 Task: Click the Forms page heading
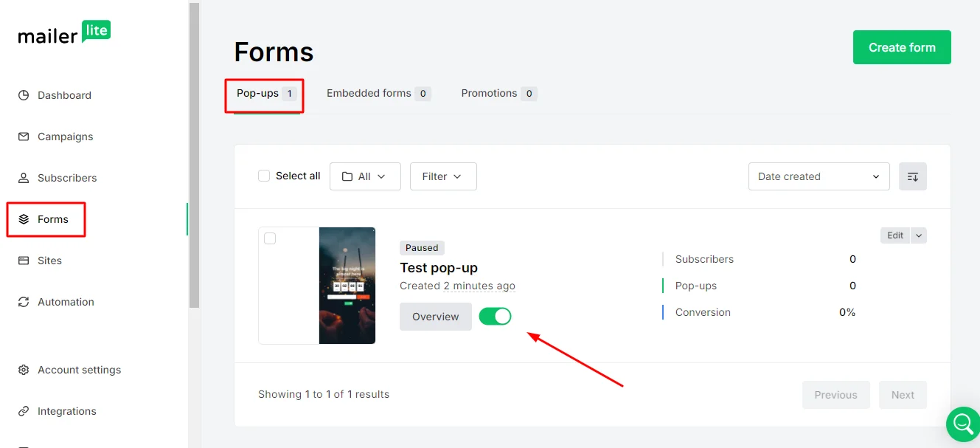274,52
